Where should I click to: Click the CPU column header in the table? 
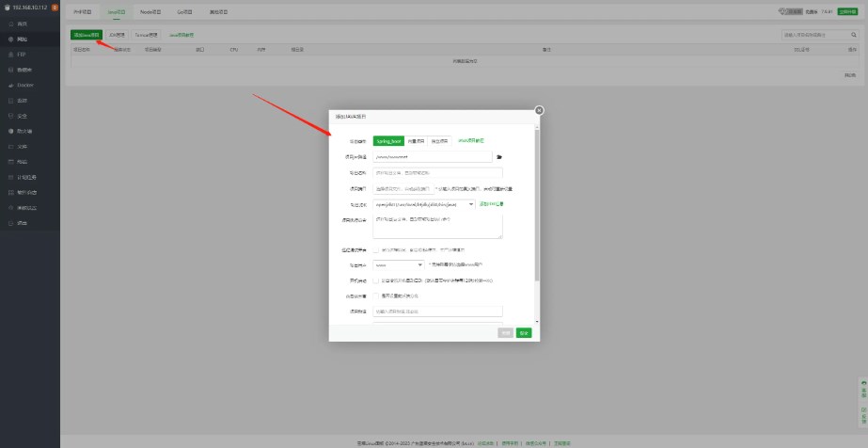[x=234, y=50]
